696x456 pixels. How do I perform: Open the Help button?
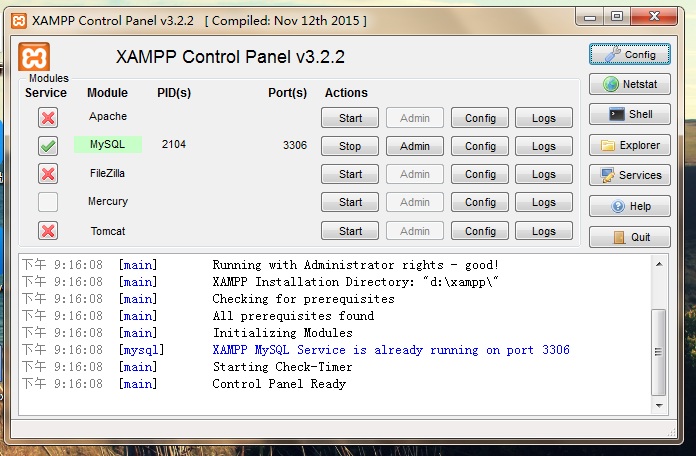(629, 206)
